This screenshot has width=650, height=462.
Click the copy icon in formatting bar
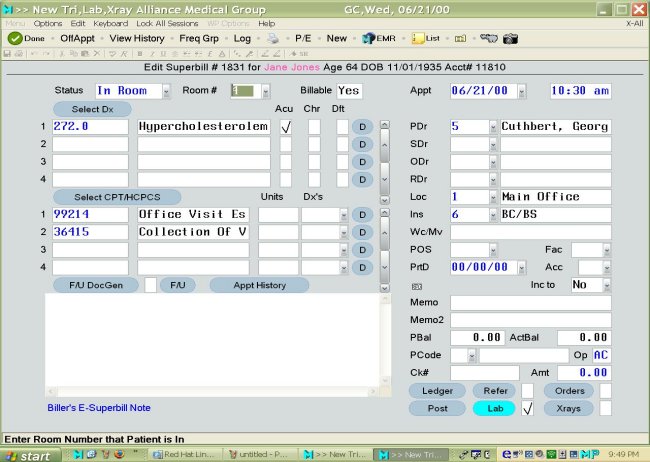point(74,53)
